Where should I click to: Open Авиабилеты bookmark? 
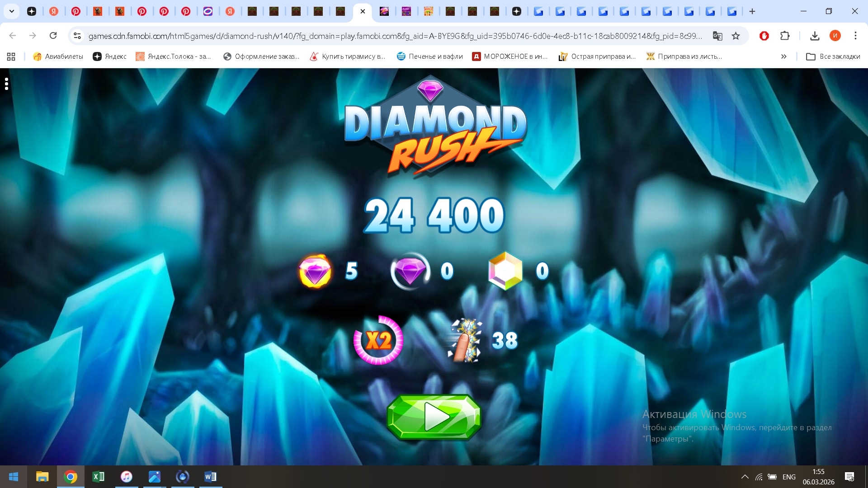tap(58, 56)
